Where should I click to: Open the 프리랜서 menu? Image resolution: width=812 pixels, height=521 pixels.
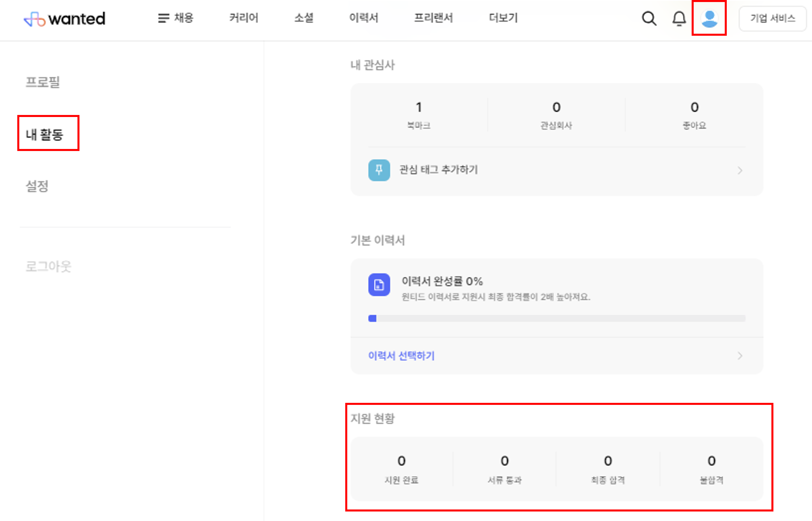click(x=433, y=18)
